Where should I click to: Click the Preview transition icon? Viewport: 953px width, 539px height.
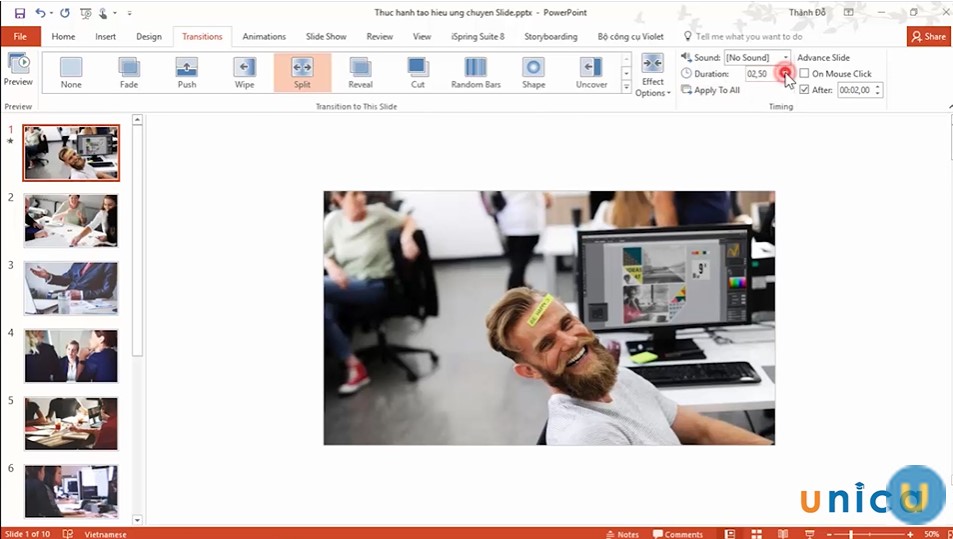(18, 68)
